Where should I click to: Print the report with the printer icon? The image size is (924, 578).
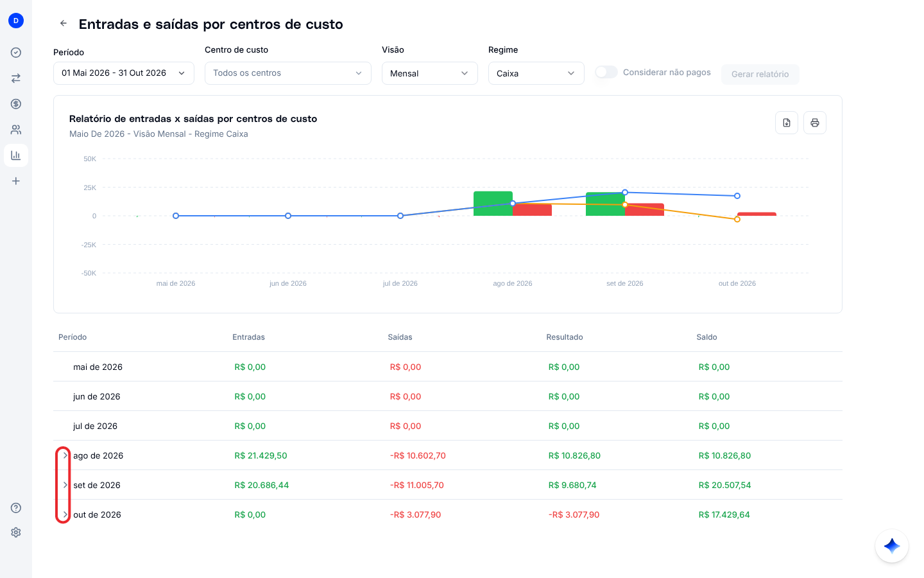[815, 123]
